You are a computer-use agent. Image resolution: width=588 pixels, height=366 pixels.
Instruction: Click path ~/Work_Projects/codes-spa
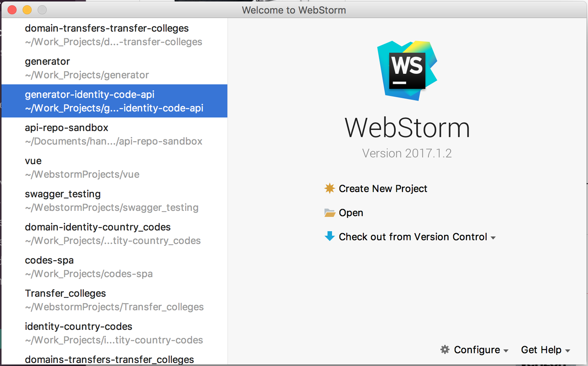89,274
